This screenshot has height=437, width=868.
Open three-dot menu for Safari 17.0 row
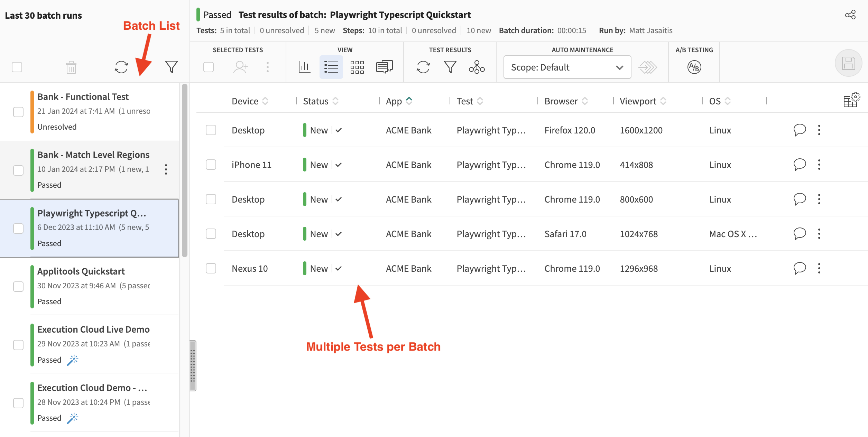819,234
